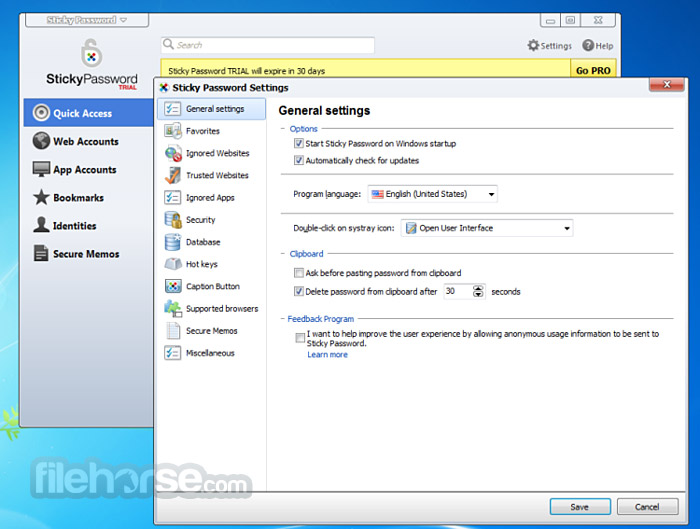Open the Learn more link
The width and height of the screenshot is (700, 529).
tap(327, 354)
